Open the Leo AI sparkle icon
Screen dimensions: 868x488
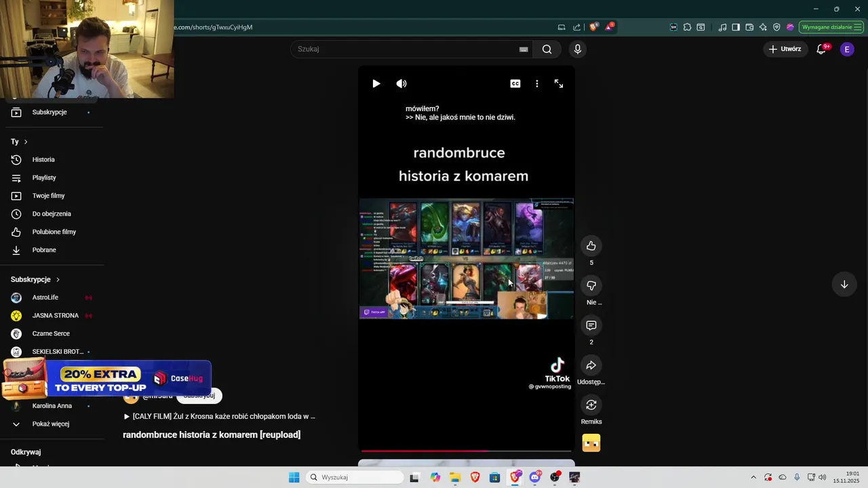pos(763,27)
